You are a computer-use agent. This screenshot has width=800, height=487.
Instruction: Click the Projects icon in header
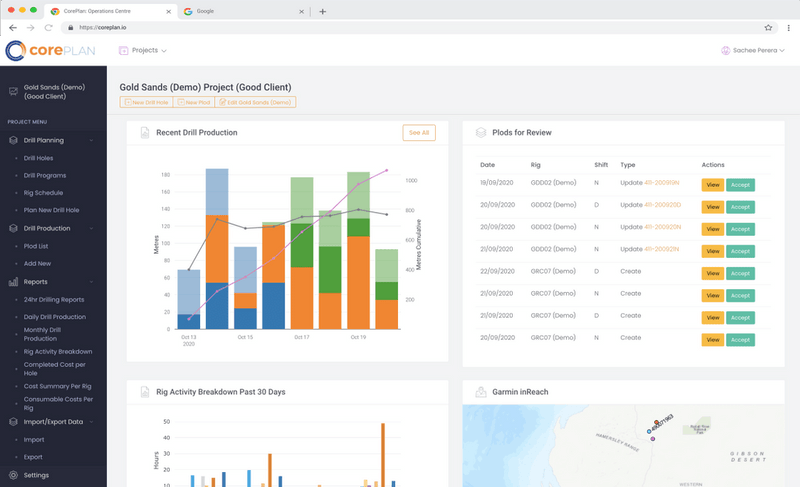pos(123,50)
